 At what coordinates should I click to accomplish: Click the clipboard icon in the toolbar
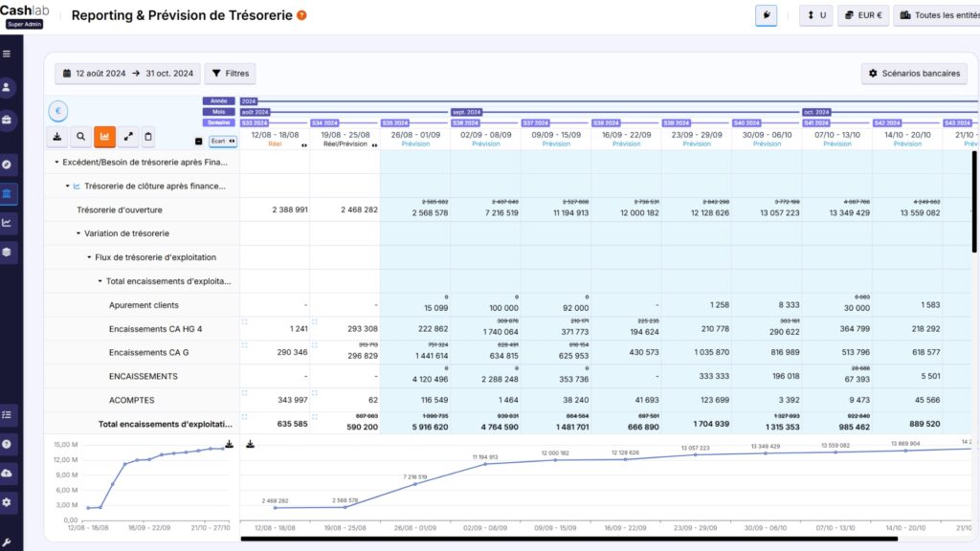(x=149, y=136)
